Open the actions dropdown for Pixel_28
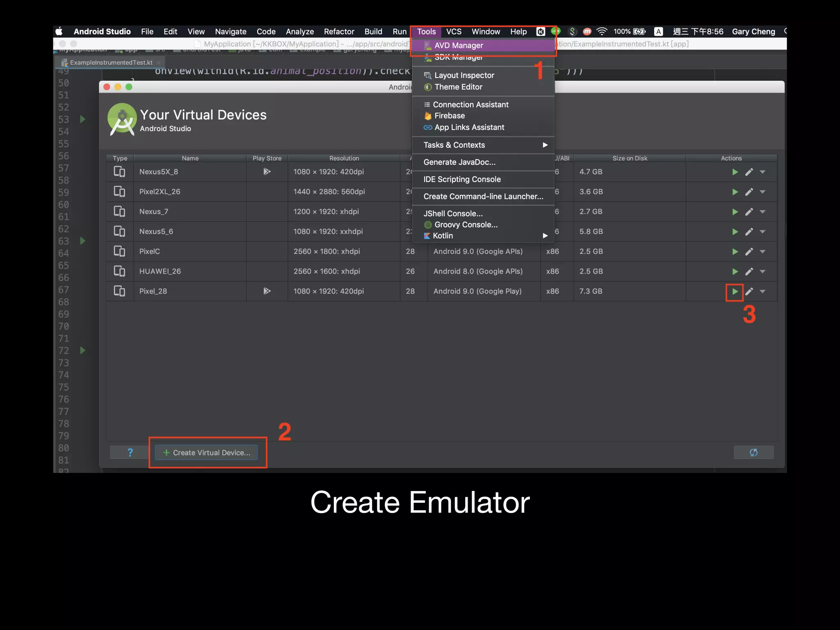Screen dimensions: 840x630 coord(762,292)
